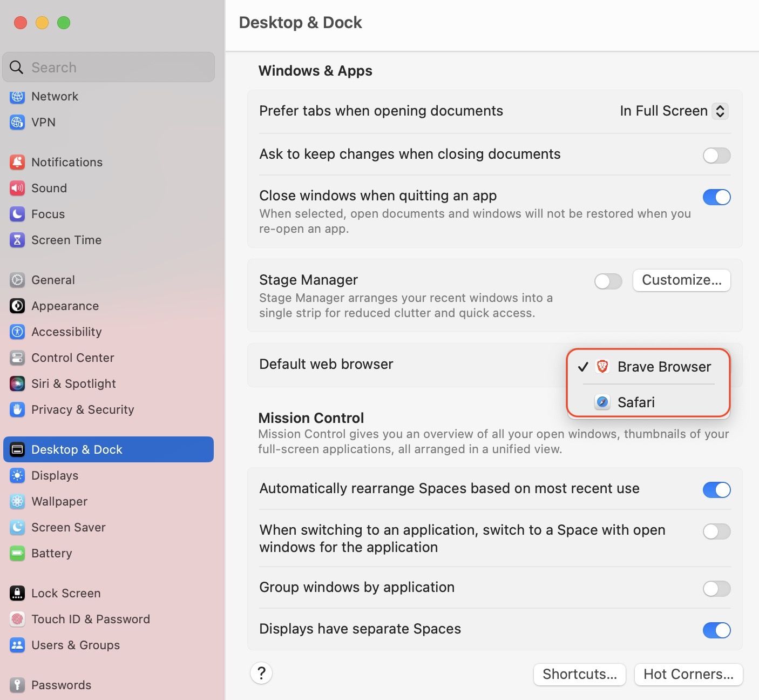Viewport: 759px width, 700px height.
Task: Choose Brave Browser in the dropdown menu
Action: (664, 366)
